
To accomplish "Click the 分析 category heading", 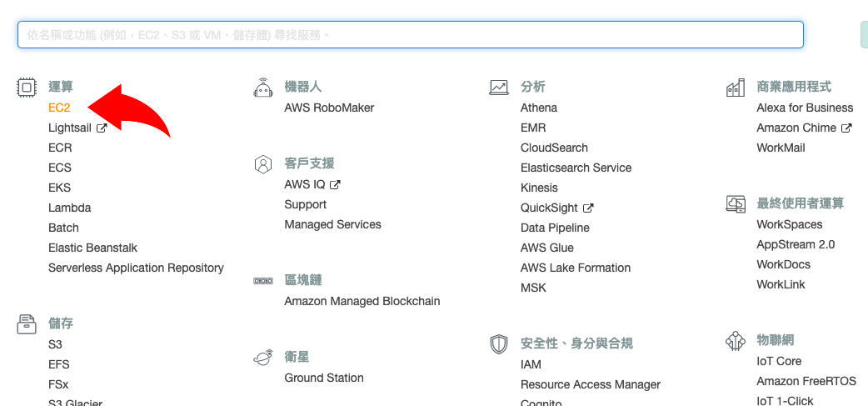I will [x=532, y=87].
